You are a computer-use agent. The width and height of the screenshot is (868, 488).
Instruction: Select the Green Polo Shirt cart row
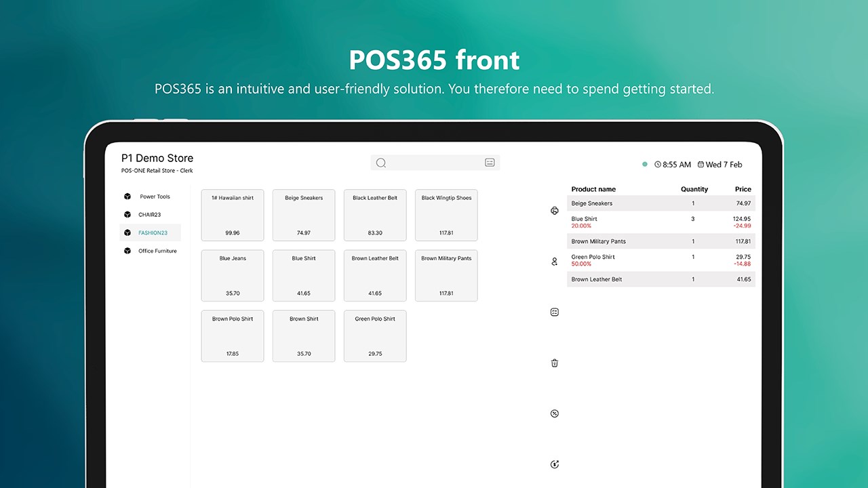point(661,260)
